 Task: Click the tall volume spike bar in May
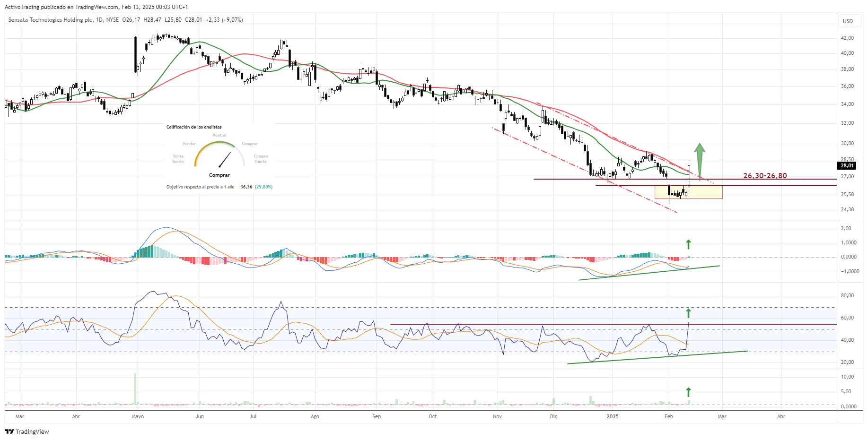(135, 388)
